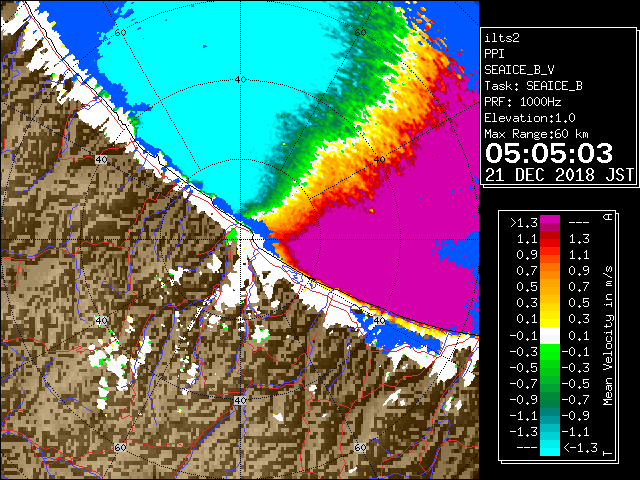Select the '-0.1' label in left legend column

[523, 336]
